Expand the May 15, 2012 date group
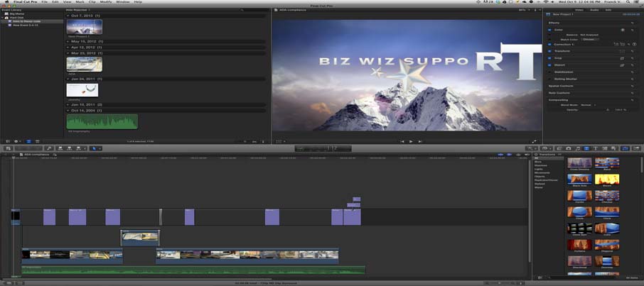Image resolution: width=644 pixels, height=286 pixels. point(68,41)
